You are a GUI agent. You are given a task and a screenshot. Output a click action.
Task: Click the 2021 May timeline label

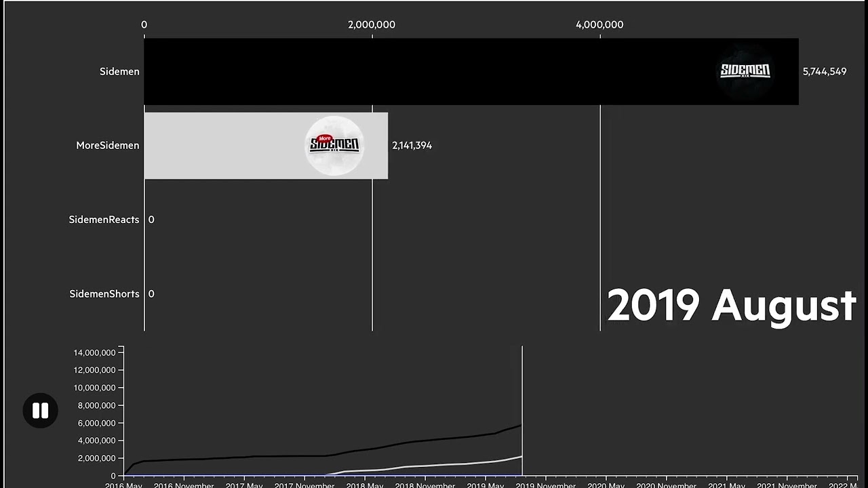tap(727, 485)
